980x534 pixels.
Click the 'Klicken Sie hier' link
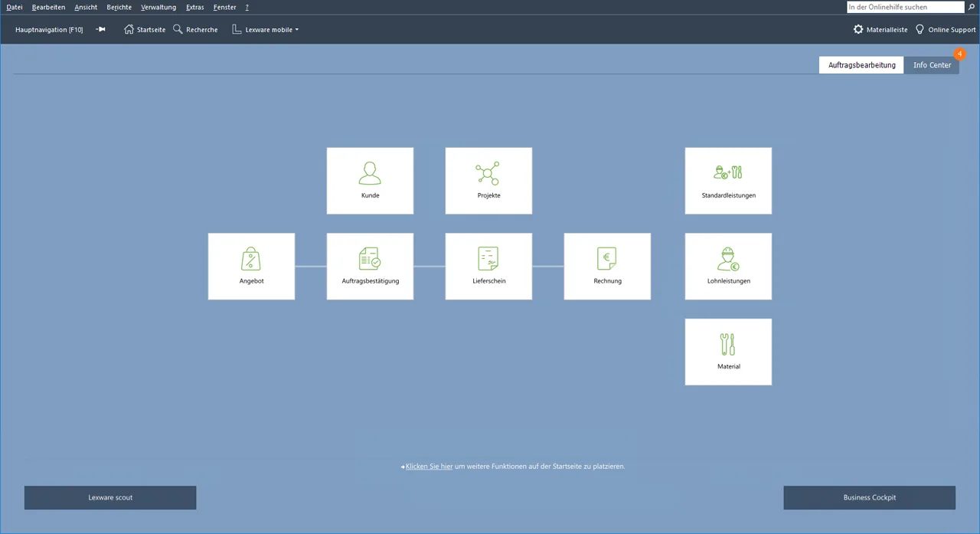point(429,466)
